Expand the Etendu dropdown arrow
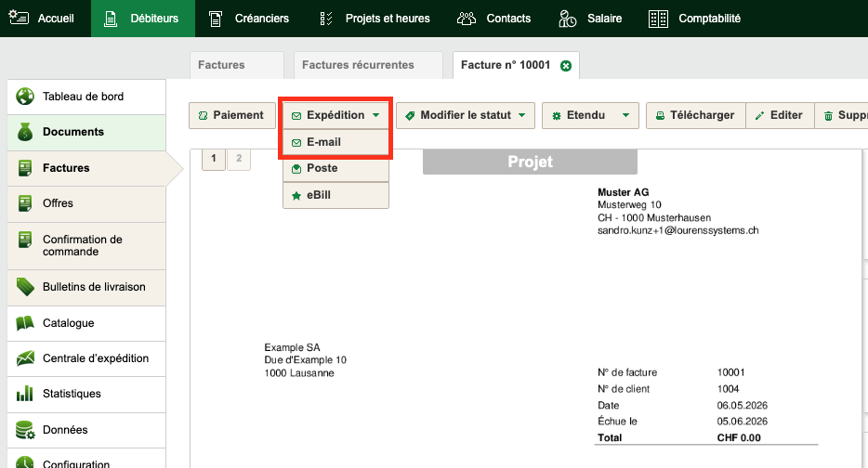 (x=625, y=116)
